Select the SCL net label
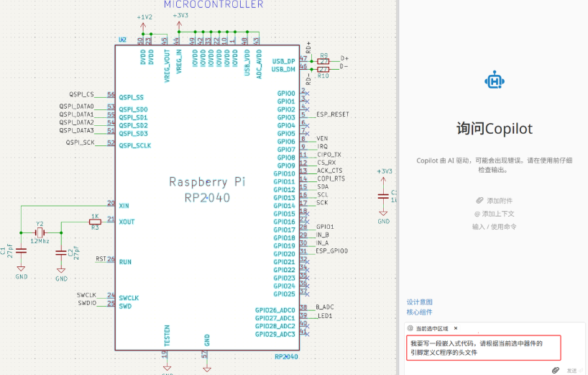 point(323,194)
